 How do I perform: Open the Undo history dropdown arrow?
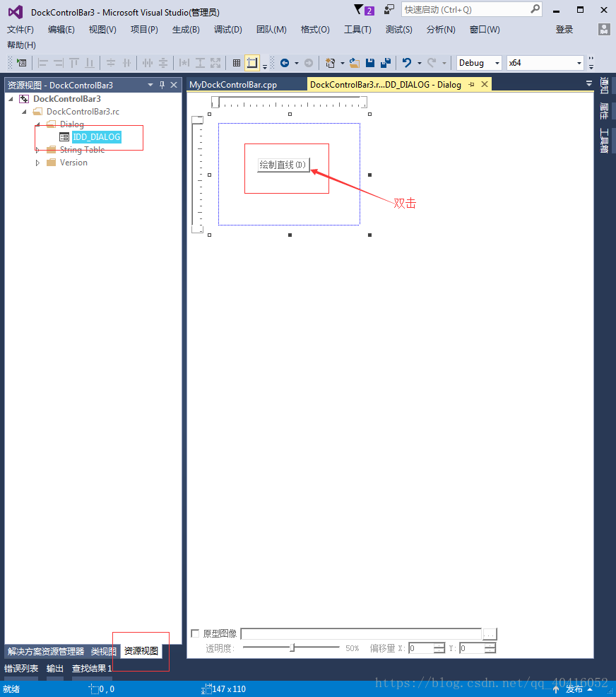(419, 63)
